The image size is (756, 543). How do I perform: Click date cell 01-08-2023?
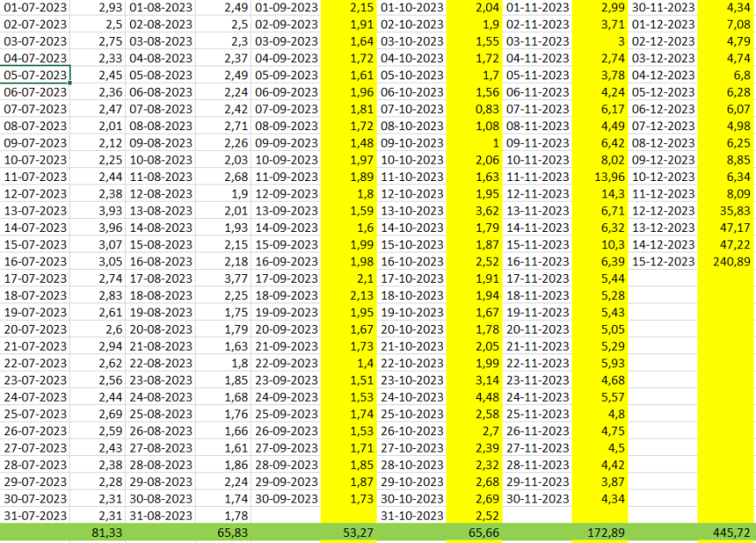[x=161, y=8]
